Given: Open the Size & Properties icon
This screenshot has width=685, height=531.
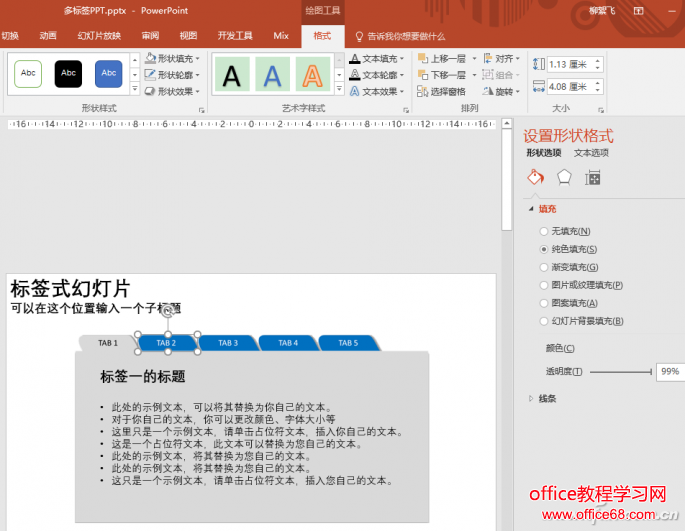Looking at the screenshot, I should (593, 178).
